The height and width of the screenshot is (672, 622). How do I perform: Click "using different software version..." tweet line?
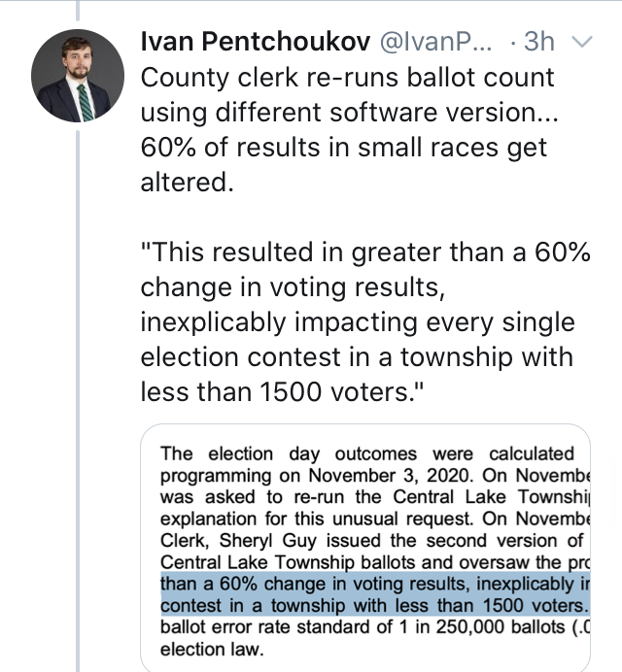[x=350, y=113]
